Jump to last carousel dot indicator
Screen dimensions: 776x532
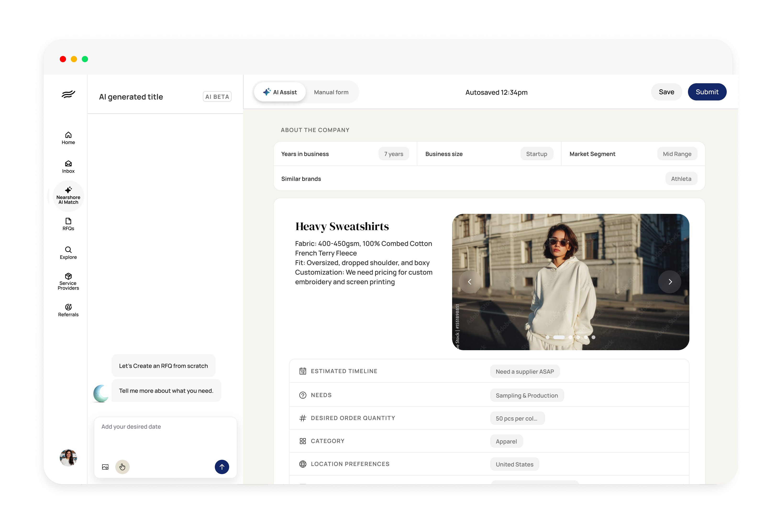point(593,337)
